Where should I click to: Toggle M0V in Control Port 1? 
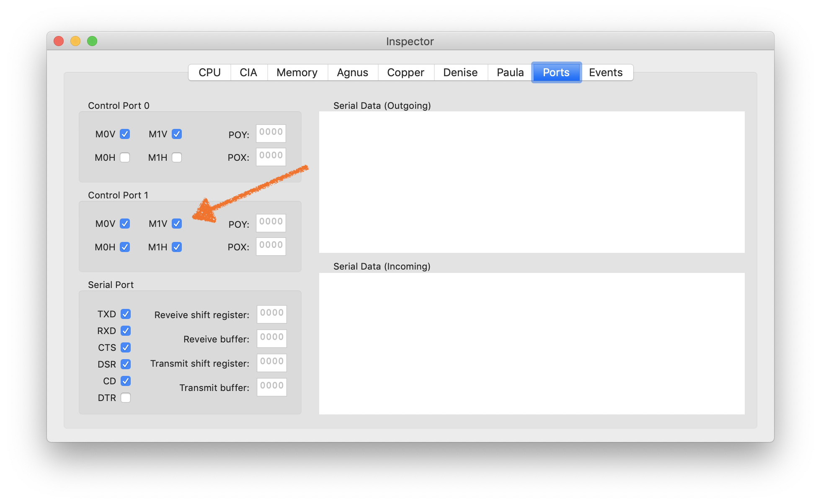(x=125, y=224)
